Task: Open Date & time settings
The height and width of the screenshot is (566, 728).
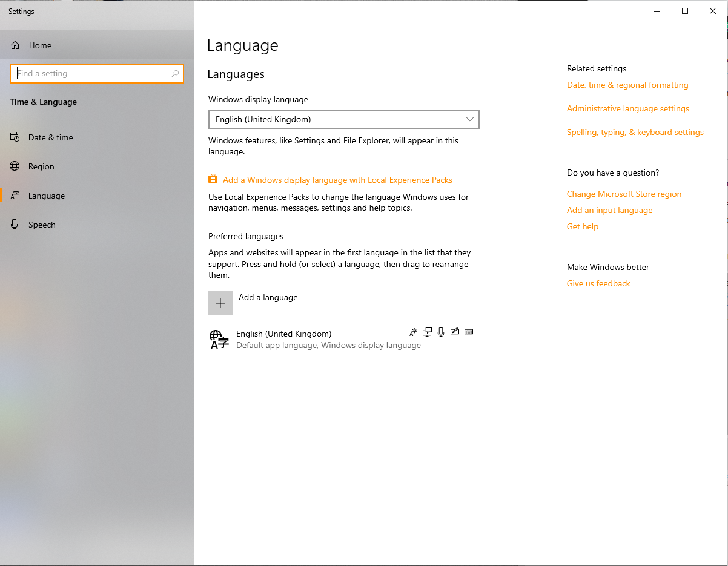Action: coord(50,137)
